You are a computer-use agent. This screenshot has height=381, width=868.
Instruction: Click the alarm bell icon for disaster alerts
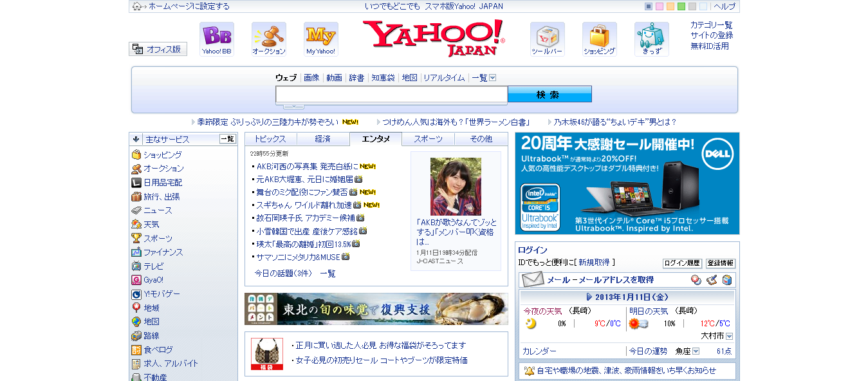tap(530, 371)
